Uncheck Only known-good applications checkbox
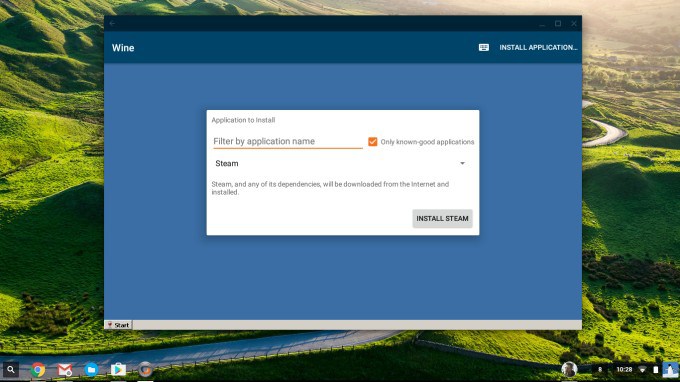This screenshot has width=680, height=382. (x=373, y=142)
